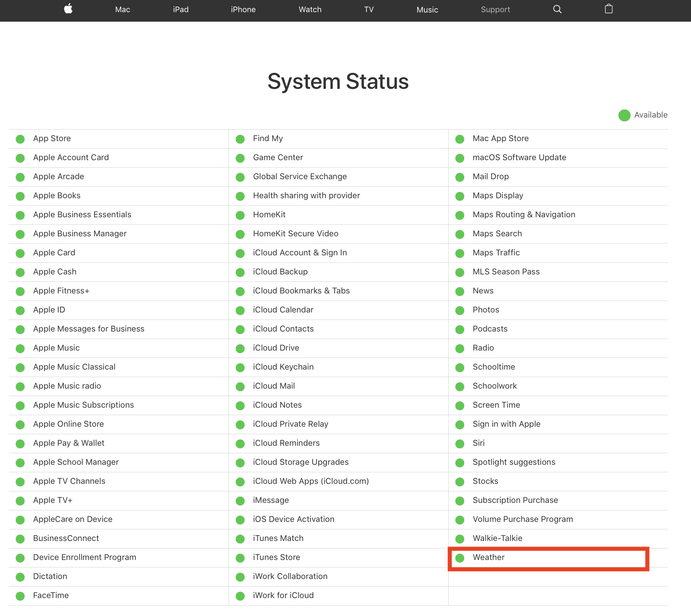Open the shopping bag icon
This screenshot has height=616, width=691.
609,9
